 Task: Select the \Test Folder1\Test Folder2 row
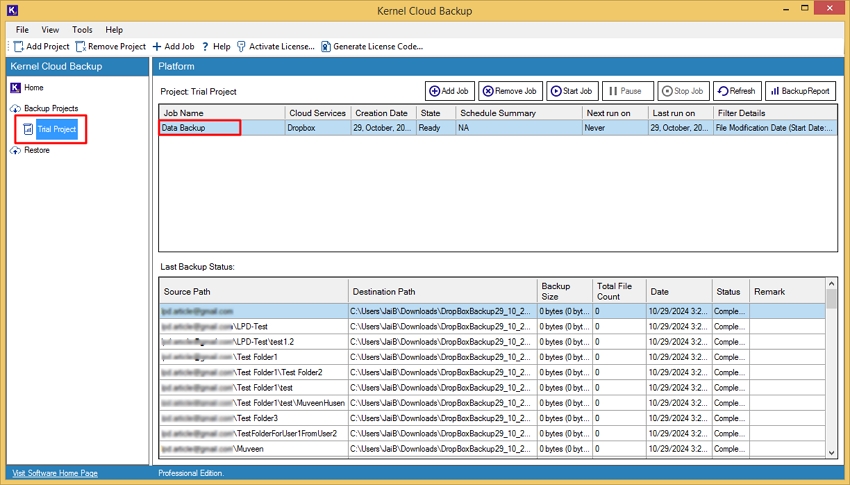[492, 372]
